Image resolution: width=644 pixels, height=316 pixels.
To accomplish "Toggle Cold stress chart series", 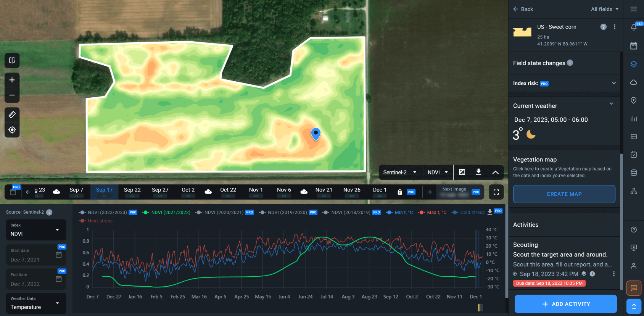I will [468, 212].
